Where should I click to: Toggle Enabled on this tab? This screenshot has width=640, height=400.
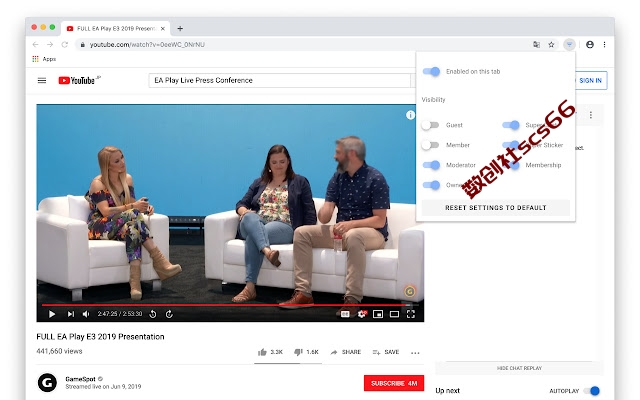[431, 71]
